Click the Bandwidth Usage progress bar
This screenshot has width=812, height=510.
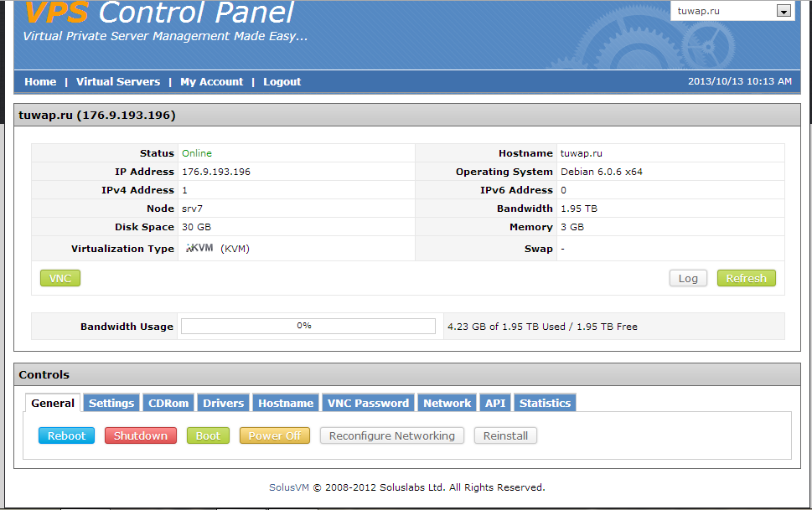point(308,326)
